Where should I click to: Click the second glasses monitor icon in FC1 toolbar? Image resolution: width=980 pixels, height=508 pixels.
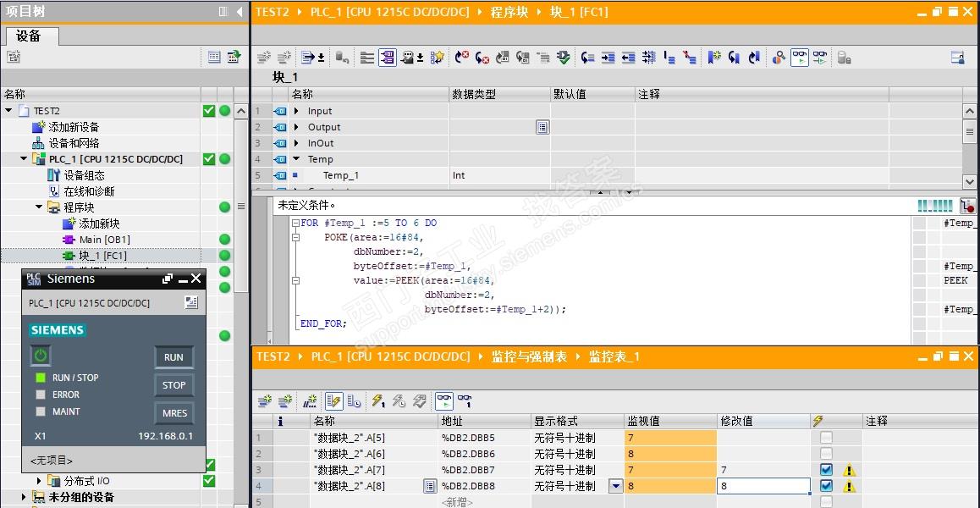820,58
